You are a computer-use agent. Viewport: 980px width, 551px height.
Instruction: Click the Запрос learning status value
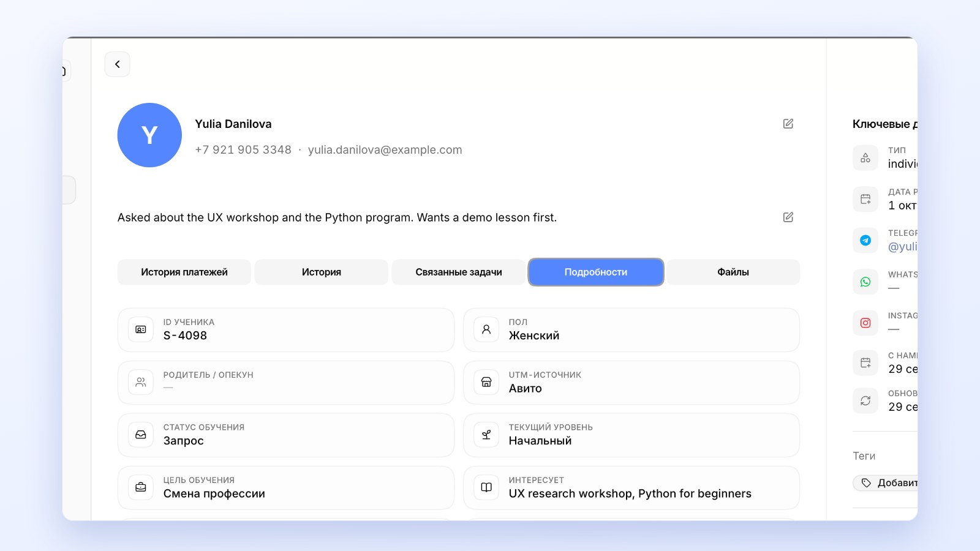[x=183, y=441]
